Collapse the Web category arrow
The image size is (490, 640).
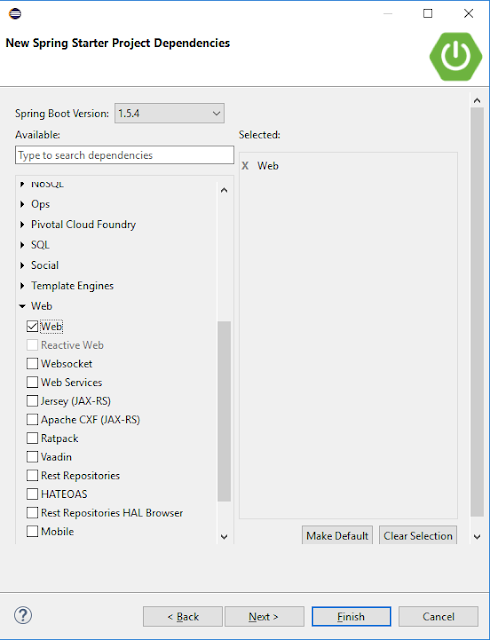pyautogui.click(x=22, y=306)
